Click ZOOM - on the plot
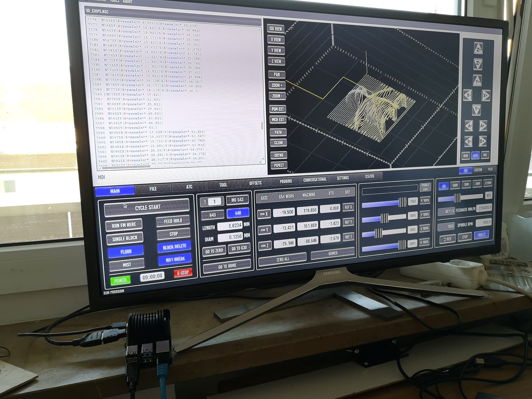Screen dimensions: 532x399 coord(277,96)
